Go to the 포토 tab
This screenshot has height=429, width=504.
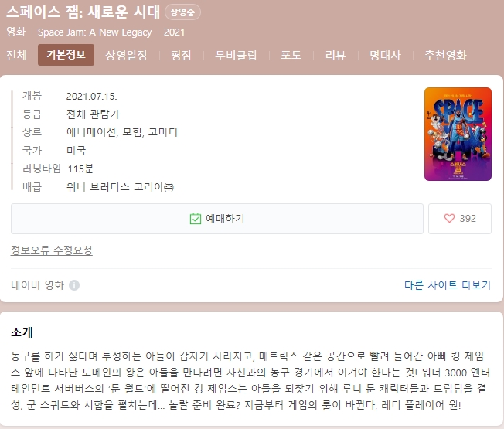coord(291,55)
